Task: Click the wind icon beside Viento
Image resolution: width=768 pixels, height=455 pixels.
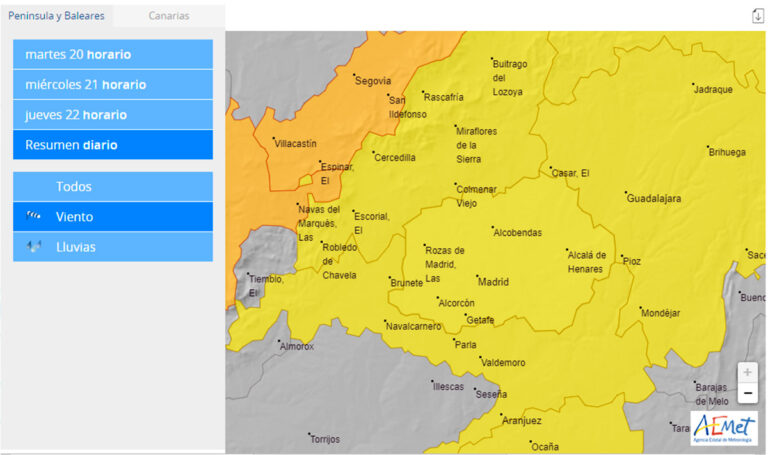Action: 33,216
